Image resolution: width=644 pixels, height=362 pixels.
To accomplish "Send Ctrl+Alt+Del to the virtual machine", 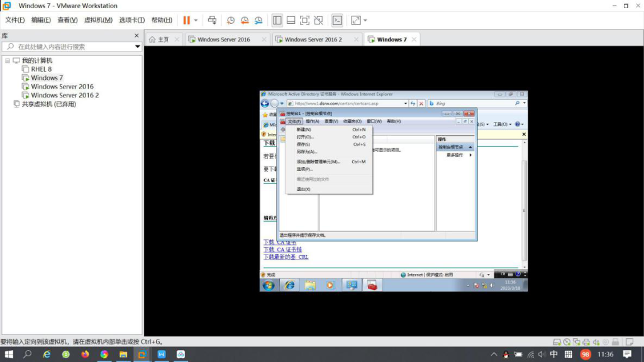I will point(212,20).
